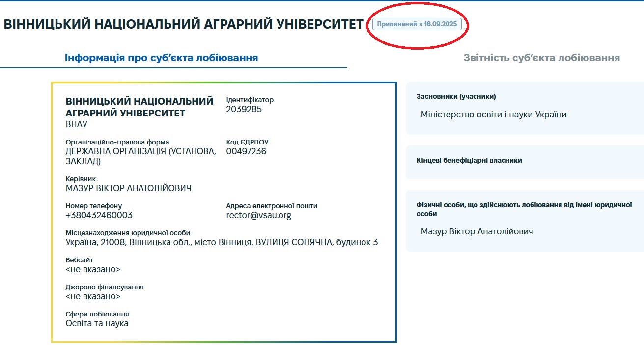This screenshot has height=345, width=644.
Task: Click the main page heading university name
Action: point(183,24)
